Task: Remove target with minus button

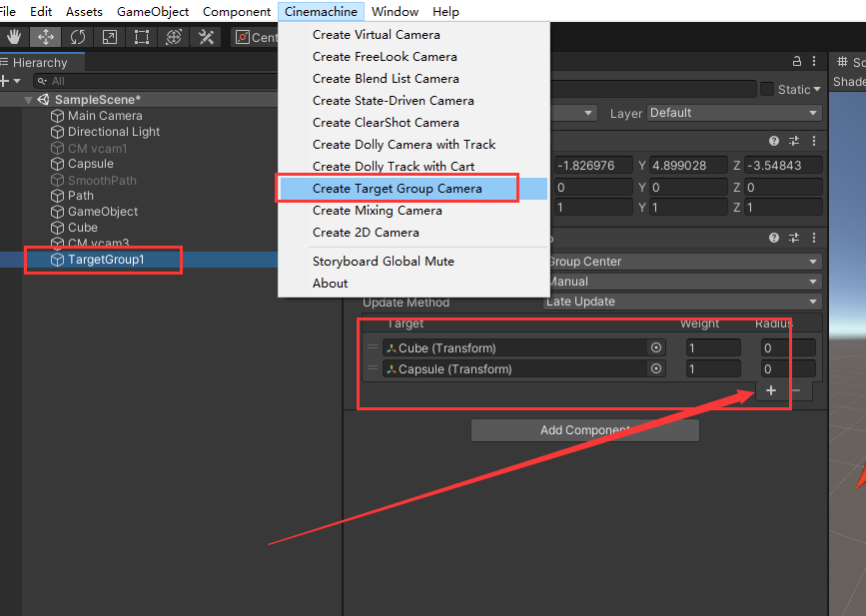Action: pos(796,390)
